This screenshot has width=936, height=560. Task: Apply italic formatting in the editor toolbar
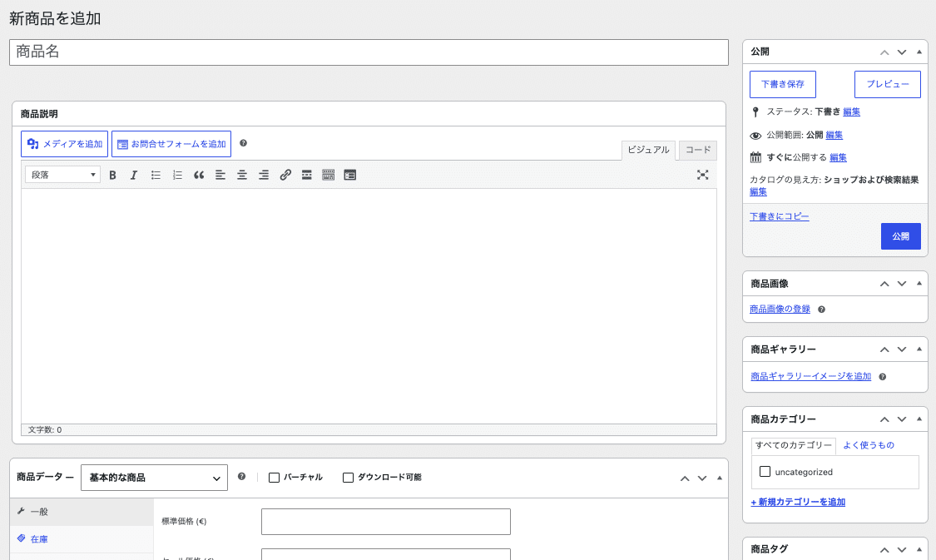point(134,175)
